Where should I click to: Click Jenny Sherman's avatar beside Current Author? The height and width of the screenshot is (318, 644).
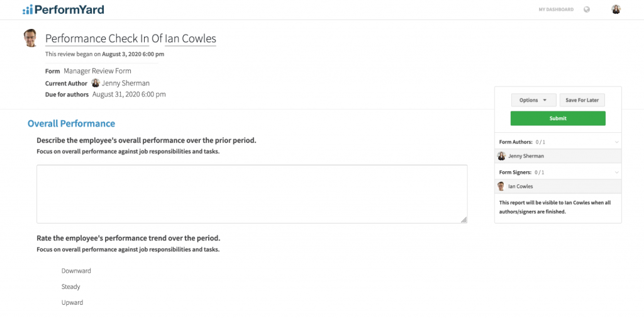(x=96, y=83)
